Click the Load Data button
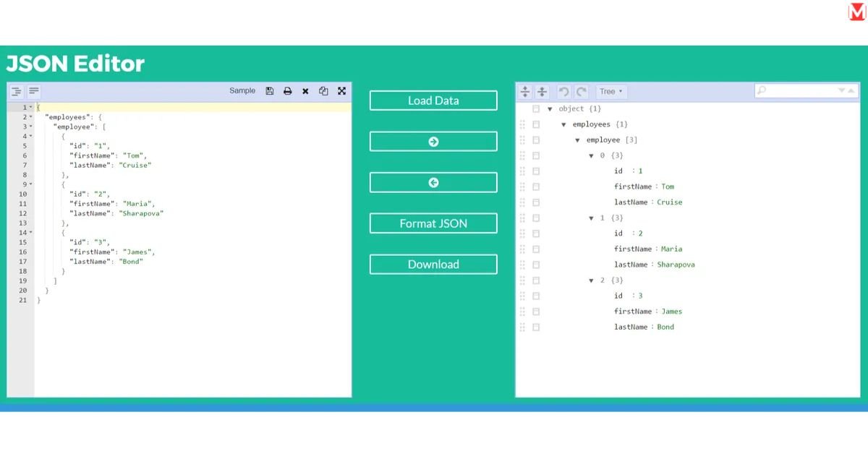The height and width of the screenshot is (454, 868). point(433,100)
